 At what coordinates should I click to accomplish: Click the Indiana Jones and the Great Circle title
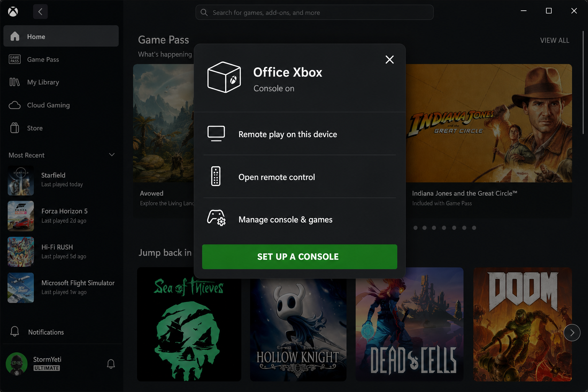(464, 193)
